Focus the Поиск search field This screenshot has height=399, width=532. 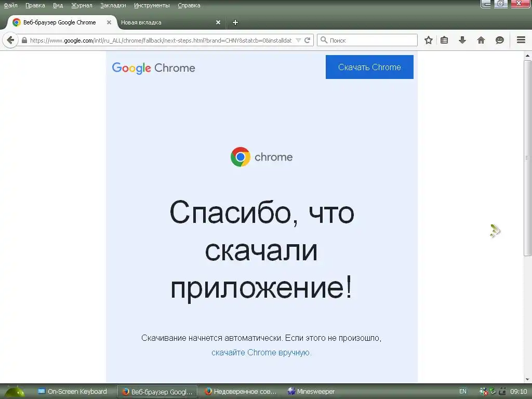[367, 40]
